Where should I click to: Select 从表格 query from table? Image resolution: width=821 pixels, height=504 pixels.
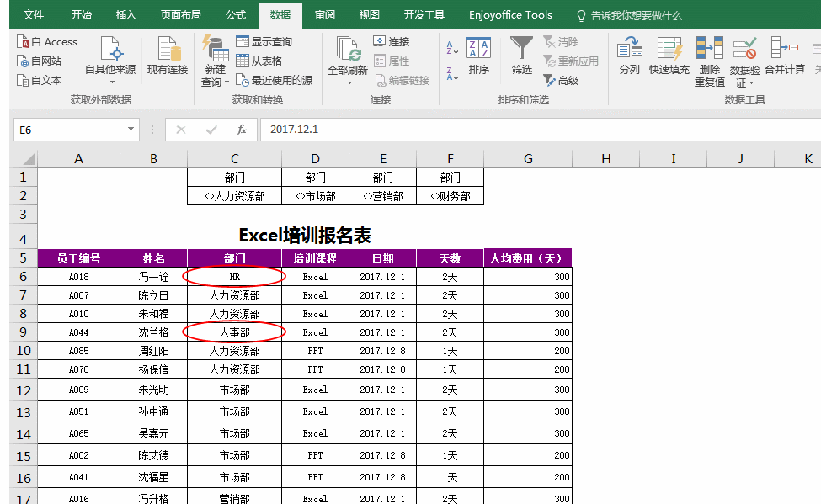268,59
